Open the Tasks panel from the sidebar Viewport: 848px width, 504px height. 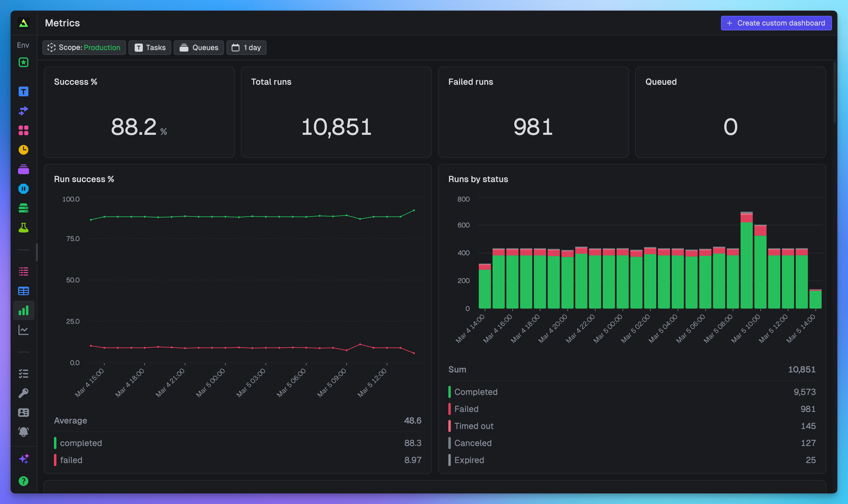23,91
